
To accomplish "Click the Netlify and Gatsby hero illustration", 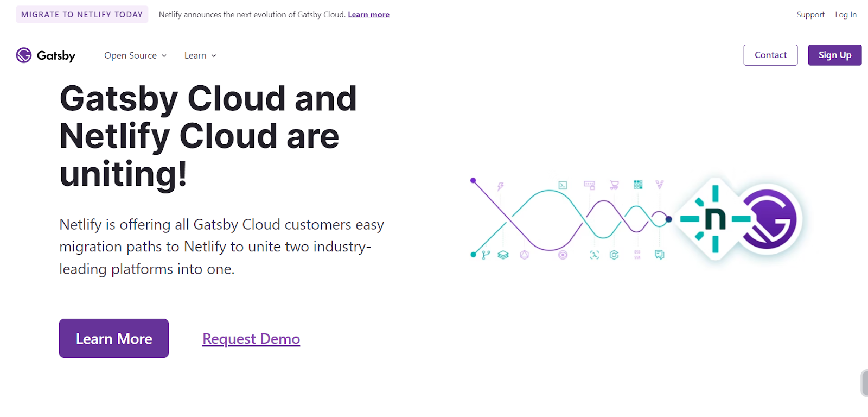I will point(637,219).
